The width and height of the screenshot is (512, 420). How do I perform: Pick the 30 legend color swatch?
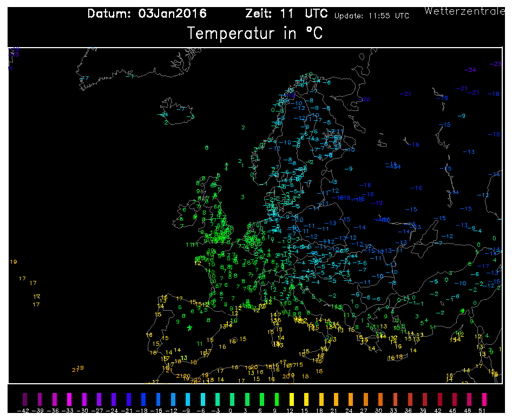380,399
